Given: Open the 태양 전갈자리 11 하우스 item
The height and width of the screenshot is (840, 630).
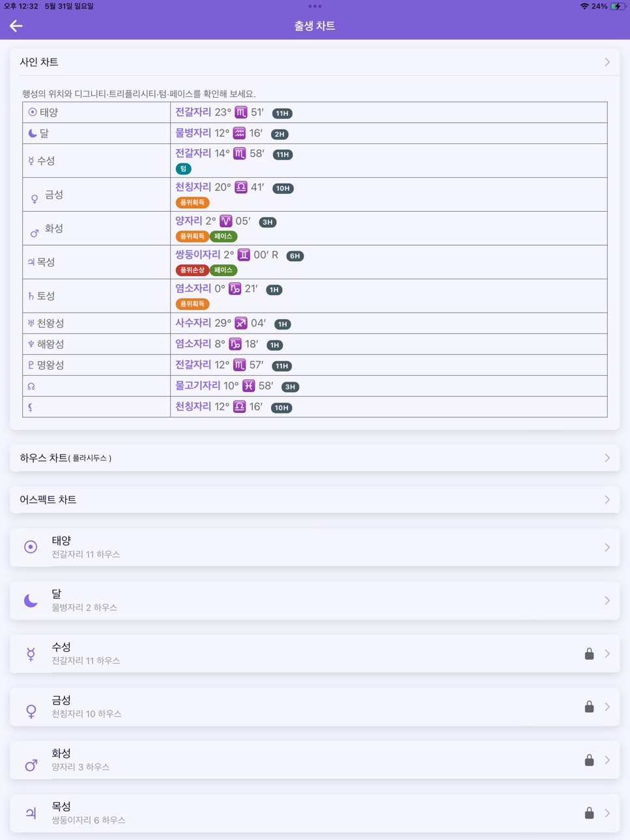Looking at the screenshot, I should tap(315, 547).
